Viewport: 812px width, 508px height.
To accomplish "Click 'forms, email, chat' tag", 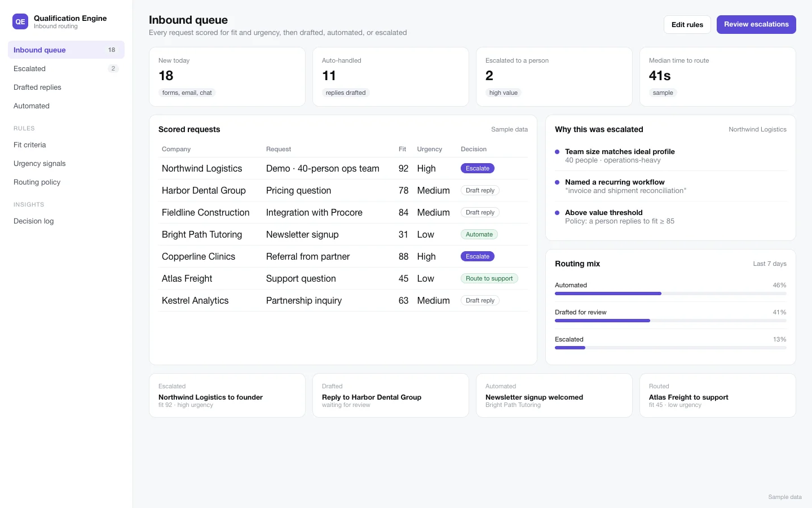I will pos(187,93).
